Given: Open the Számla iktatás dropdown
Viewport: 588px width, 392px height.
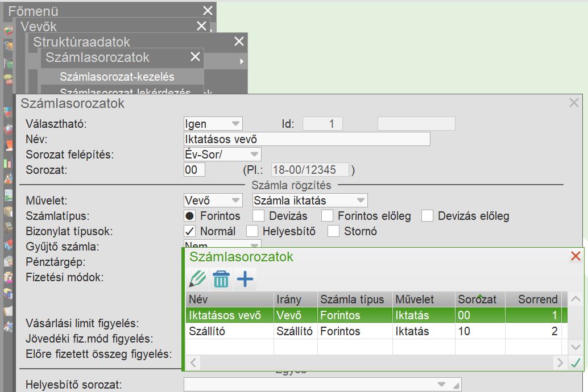Looking at the screenshot, I should coord(309,201).
